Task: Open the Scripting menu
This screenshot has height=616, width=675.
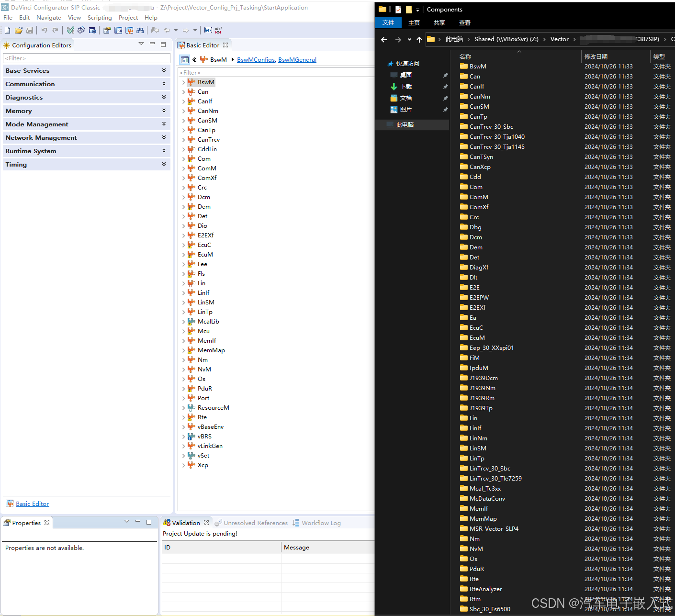Action: click(100, 18)
